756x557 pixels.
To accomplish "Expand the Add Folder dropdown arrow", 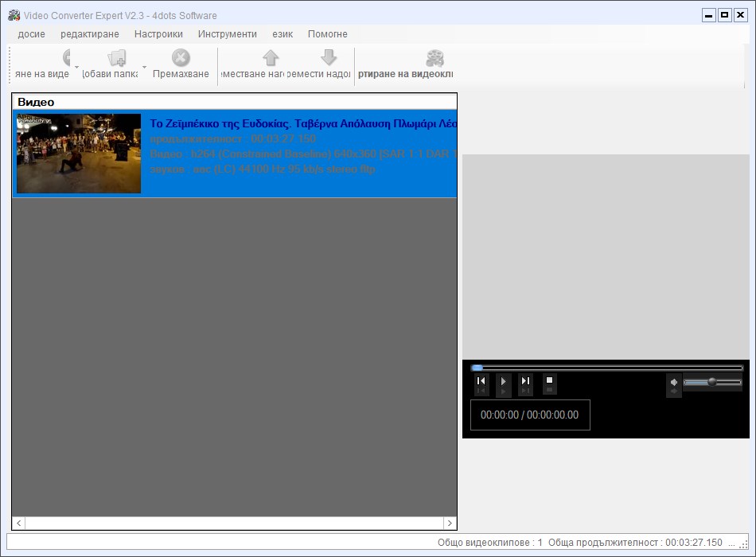I will point(144,67).
